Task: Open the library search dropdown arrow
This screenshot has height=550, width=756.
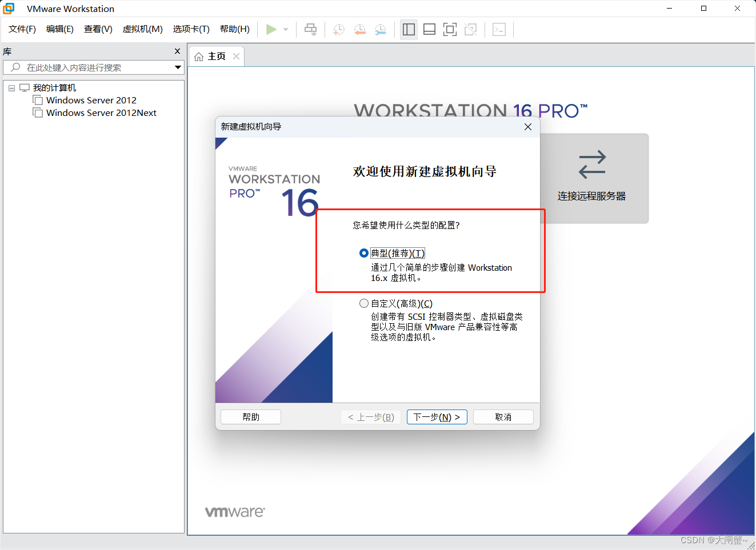Action: click(178, 67)
